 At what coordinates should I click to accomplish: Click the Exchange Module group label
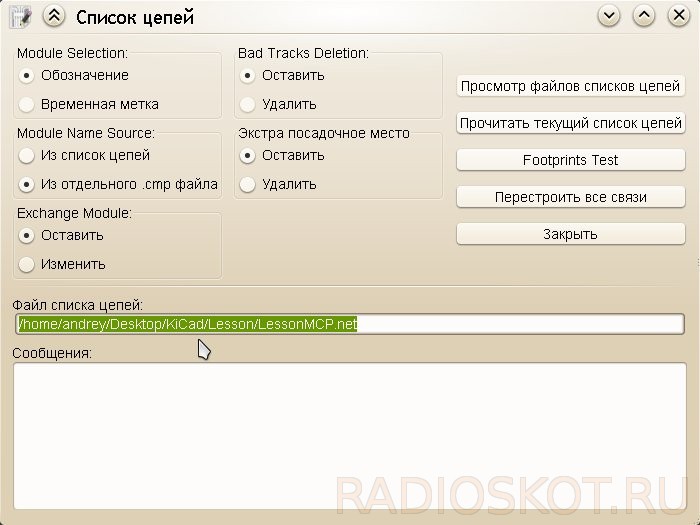74,213
